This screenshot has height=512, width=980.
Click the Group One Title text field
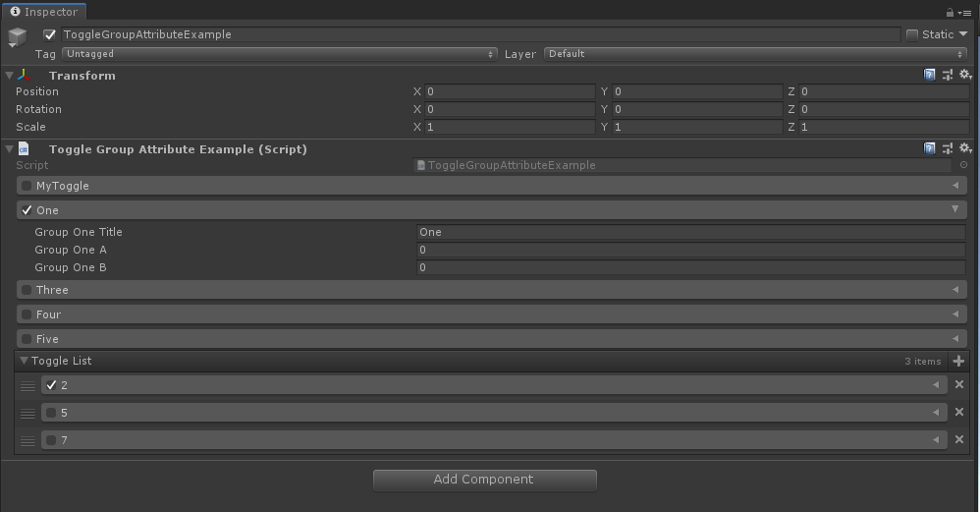pos(690,233)
